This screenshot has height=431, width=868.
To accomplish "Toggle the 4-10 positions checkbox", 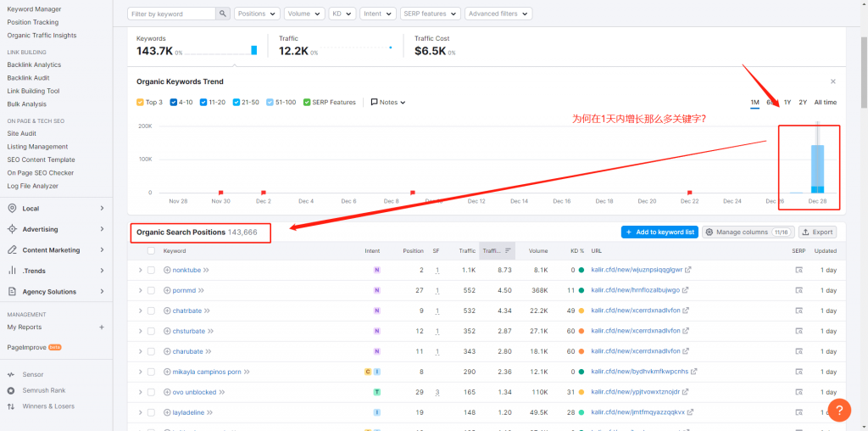I will point(173,102).
